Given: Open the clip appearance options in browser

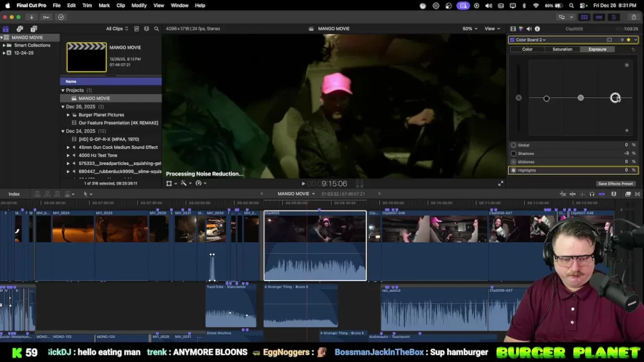Looking at the screenshot, I should 146,29.
